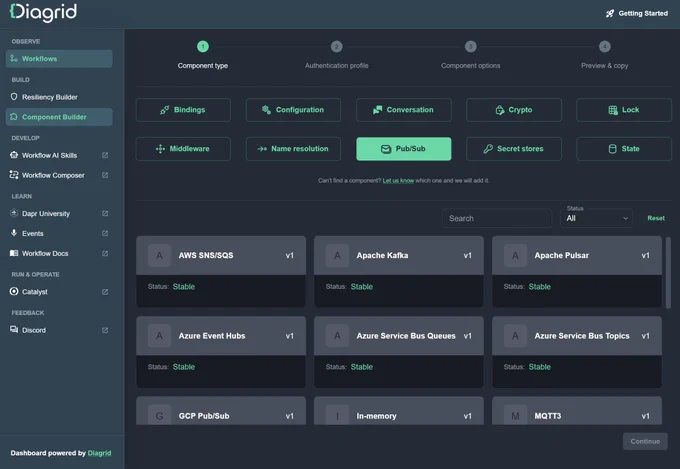Select the Configuration component type
Viewport: 680px width, 469px height.
[x=293, y=110]
